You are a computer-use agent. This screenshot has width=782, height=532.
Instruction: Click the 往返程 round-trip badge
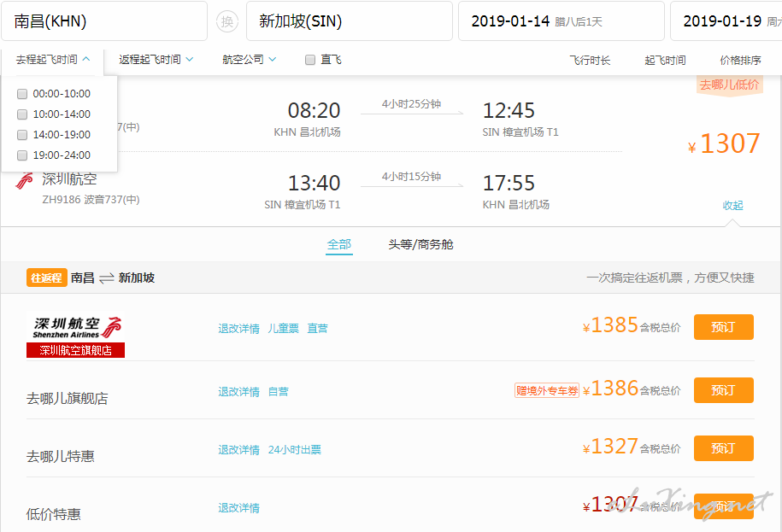click(x=46, y=278)
